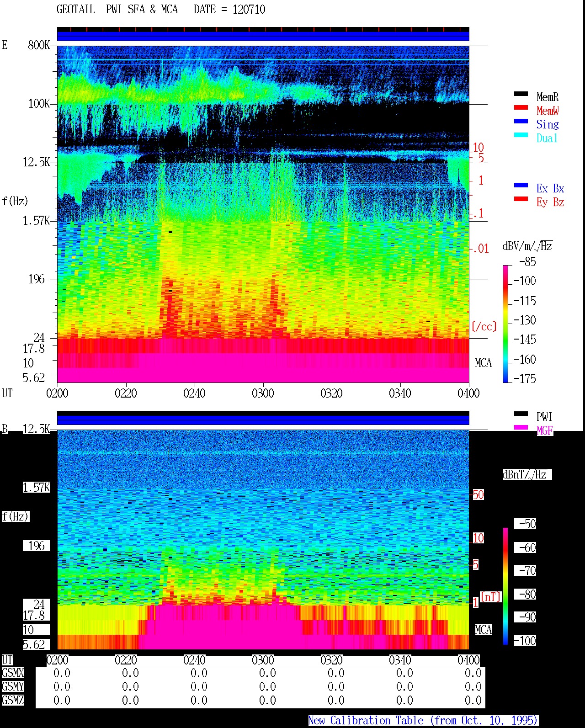
Task: Click the -100 value on dBnT scale
Action: click(525, 641)
